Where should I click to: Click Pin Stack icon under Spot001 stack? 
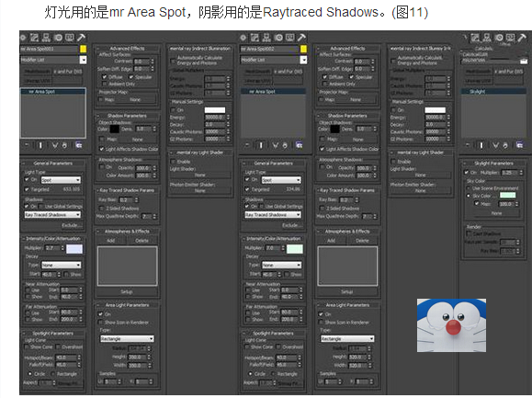(x=27, y=145)
